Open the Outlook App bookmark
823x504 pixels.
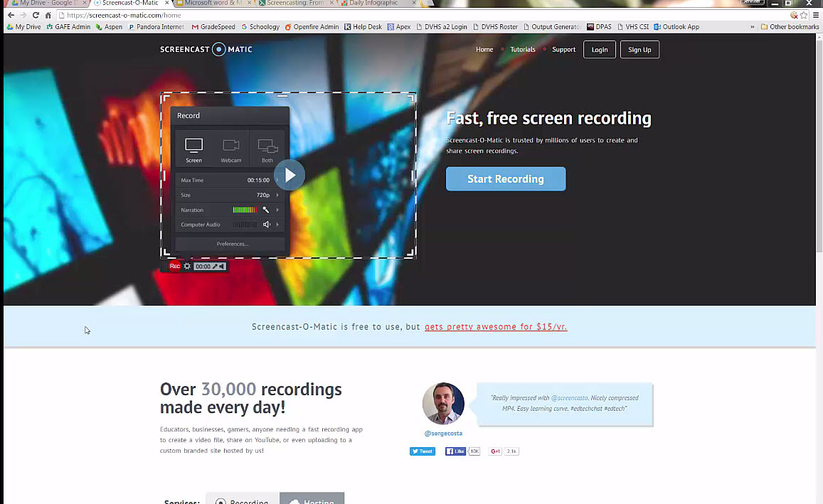click(x=676, y=27)
